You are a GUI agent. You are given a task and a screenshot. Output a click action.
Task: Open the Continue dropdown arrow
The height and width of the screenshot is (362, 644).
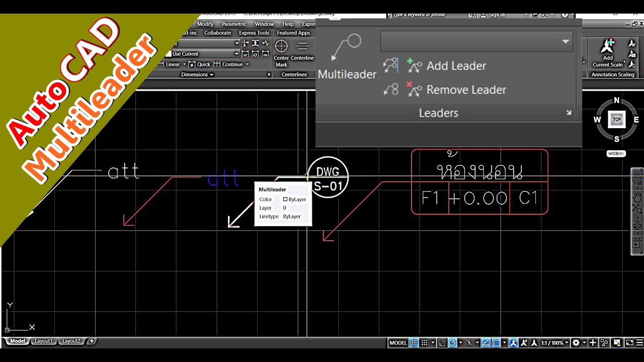click(x=247, y=64)
